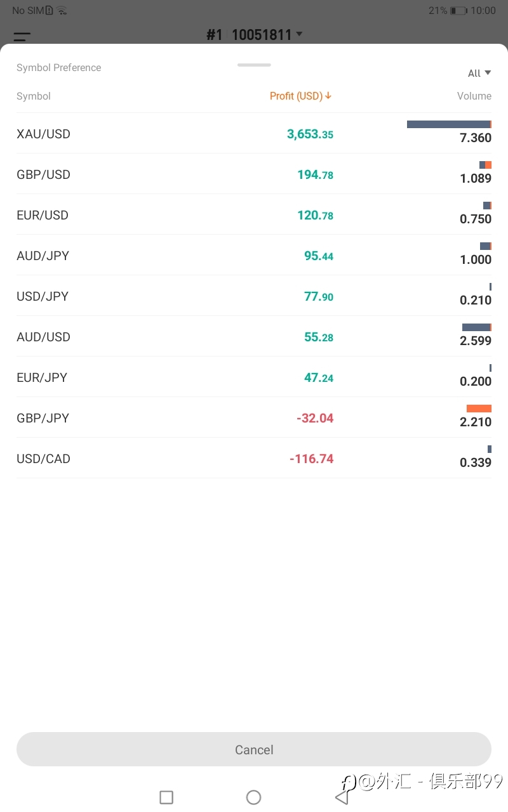The height and width of the screenshot is (812, 508).
Task: Tap the Android back triangle icon
Action: click(x=342, y=797)
